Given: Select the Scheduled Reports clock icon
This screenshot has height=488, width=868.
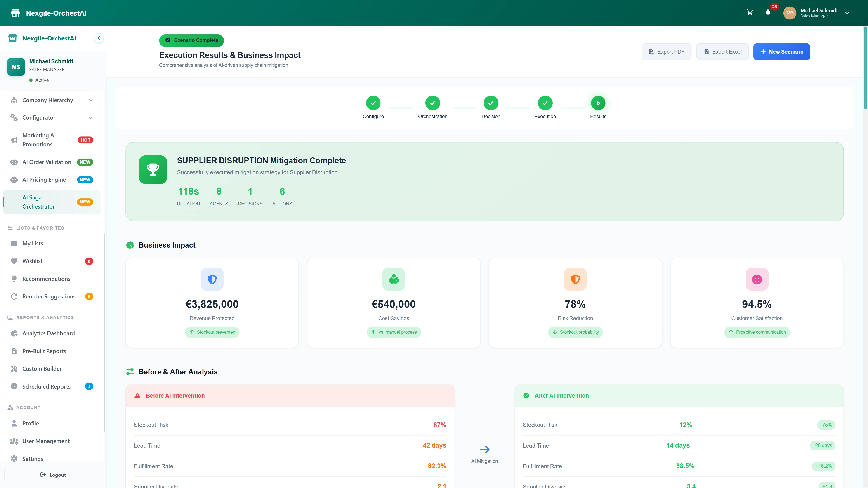Looking at the screenshot, I should [14, 386].
